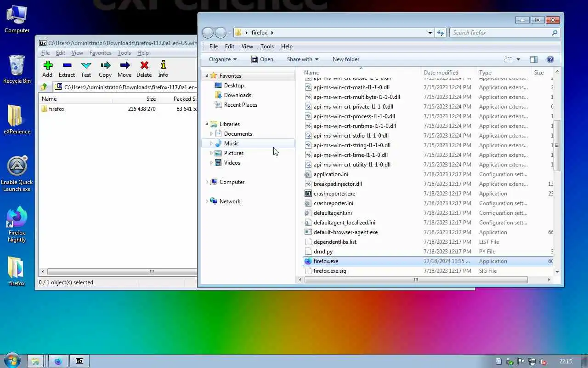Open the Explorer View menu
Screen dimensions: 588x368
click(x=247, y=46)
